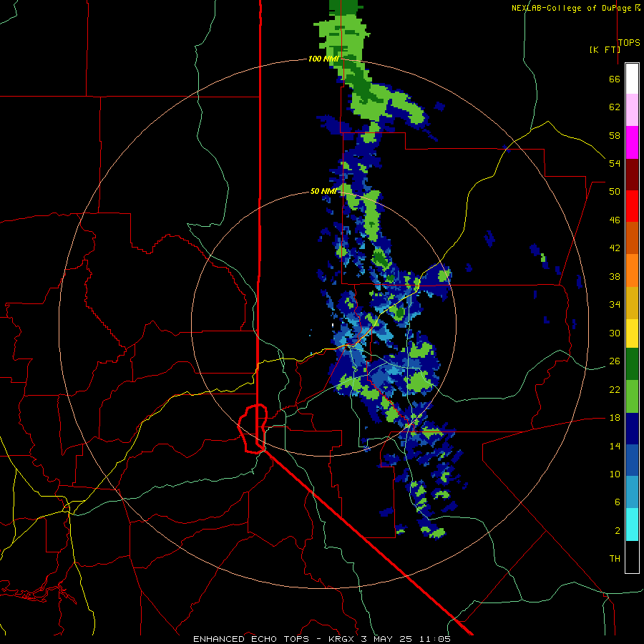Click the legend value 66
The image size is (644, 644).
[615, 79]
